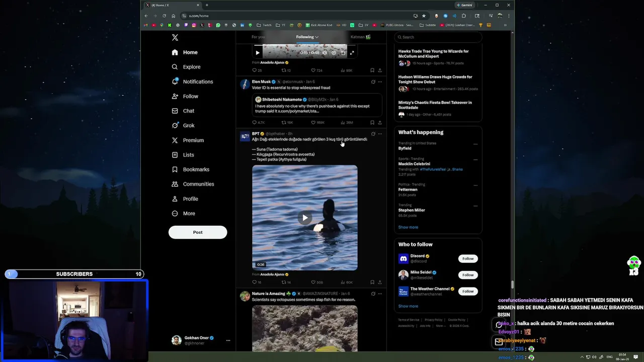Click the top video's progress bar
The height and width of the screenshot is (362, 644).
click(x=305, y=45)
